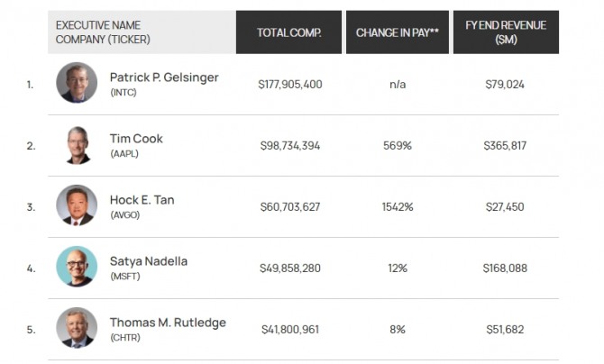The height and width of the screenshot is (364, 604).
Task: Sort by the Total Comp. column header
Action: tap(288, 32)
